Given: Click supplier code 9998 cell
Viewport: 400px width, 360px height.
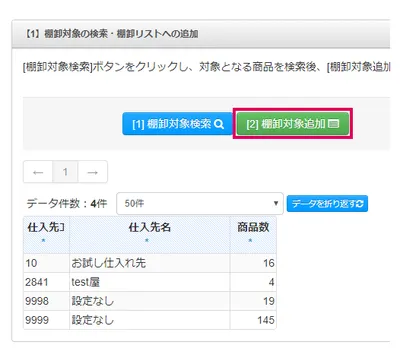Looking at the screenshot, I should [x=46, y=301].
